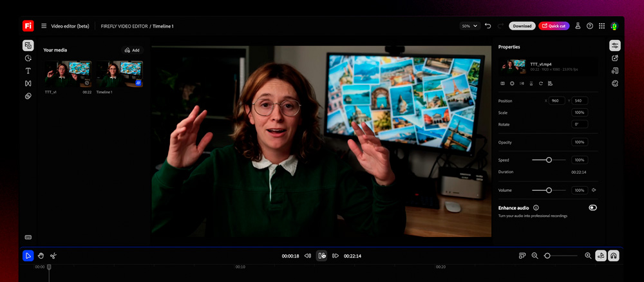Click the rotate clip icon
644x282 pixels.
(x=540, y=83)
